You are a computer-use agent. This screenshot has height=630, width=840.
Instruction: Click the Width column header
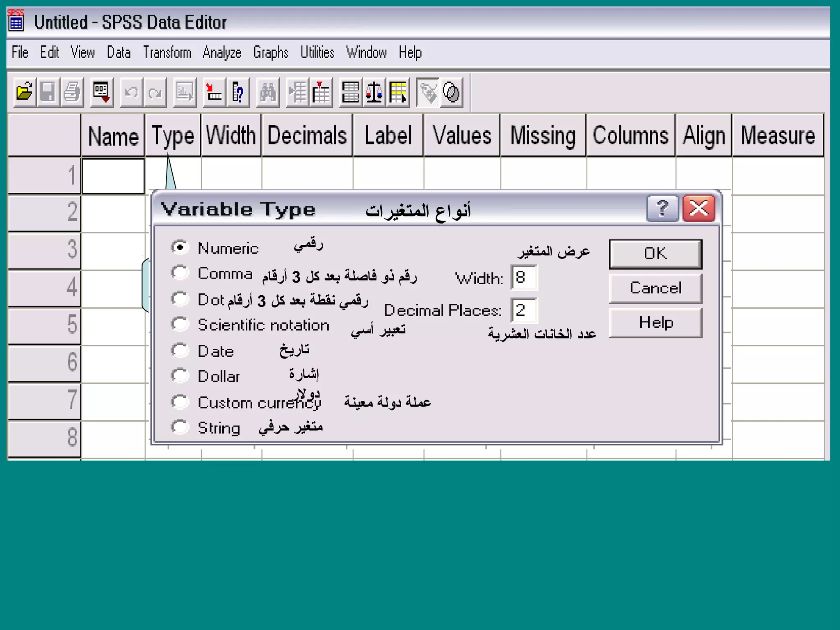pos(231,135)
